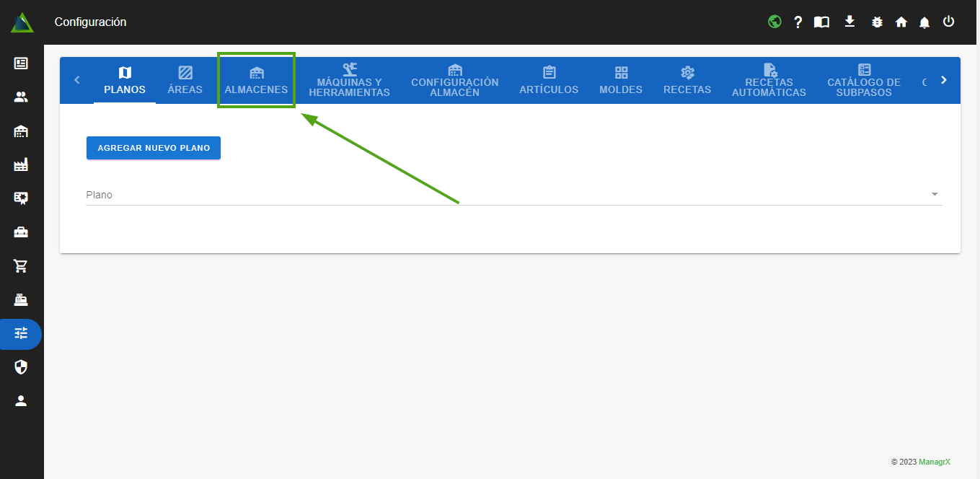Switch to the Máquinas y Herramientas tab
The image size is (980, 479).
pyautogui.click(x=349, y=80)
